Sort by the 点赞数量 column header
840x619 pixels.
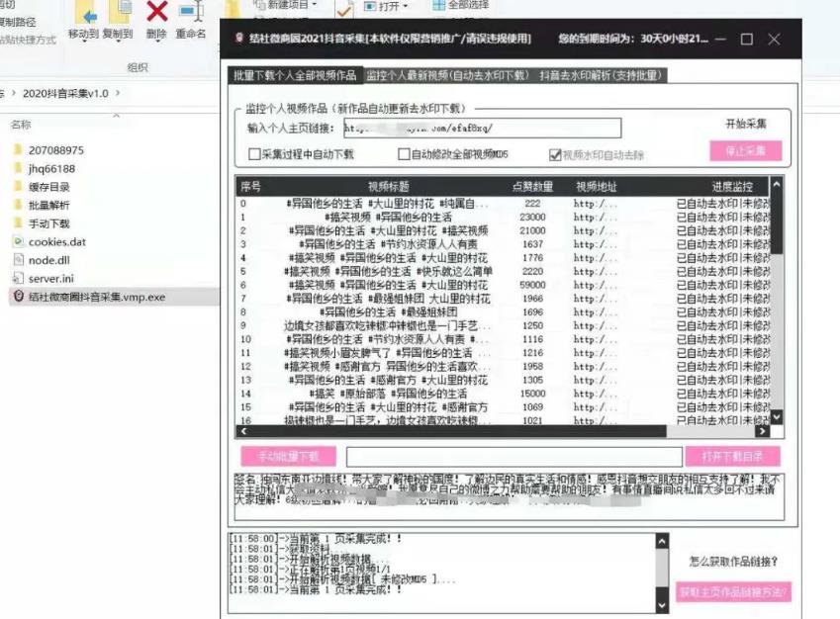point(532,186)
